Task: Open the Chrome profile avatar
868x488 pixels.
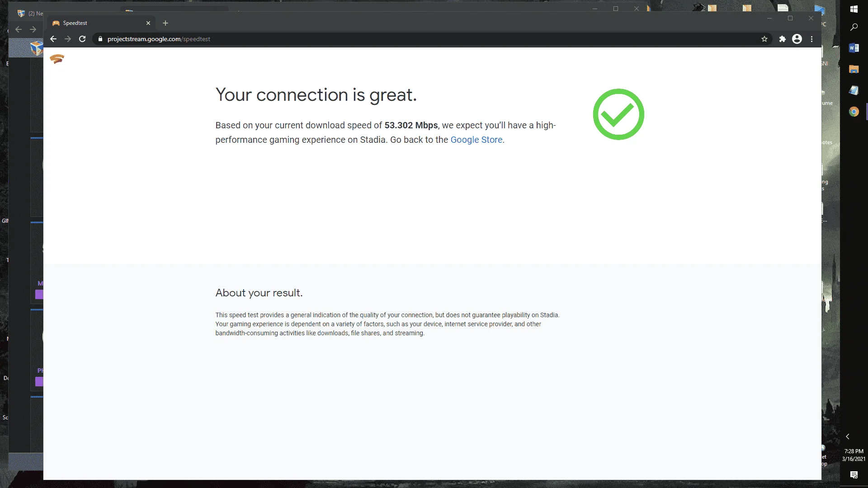Action: coord(797,39)
